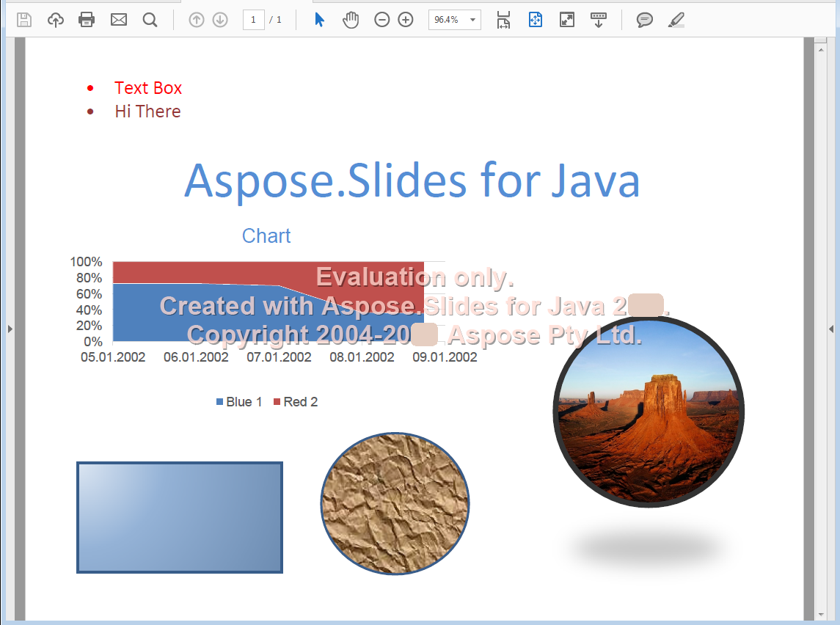Enter full screen mode icon
Image resolution: width=840 pixels, height=625 pixels.
click(x=567, y=20)
